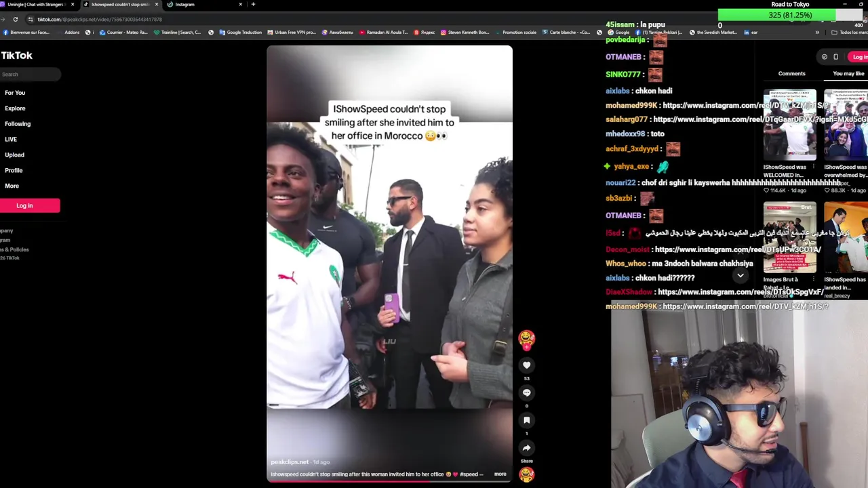Open the creator's profile avatar above the heart
The width and height of the screenshot is (868, 488).
(526, 337)
